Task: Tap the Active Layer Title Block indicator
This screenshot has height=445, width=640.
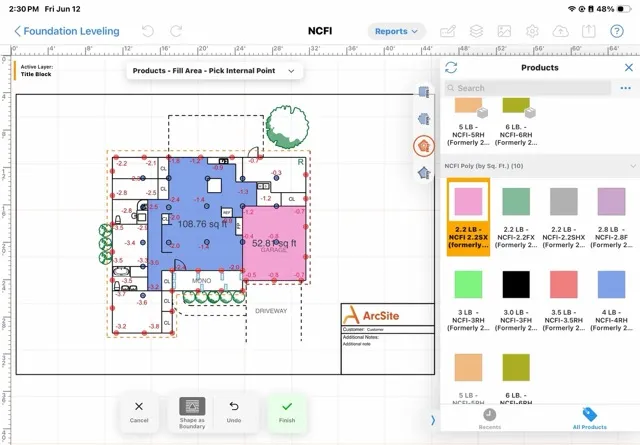Action: click(34, 71)
